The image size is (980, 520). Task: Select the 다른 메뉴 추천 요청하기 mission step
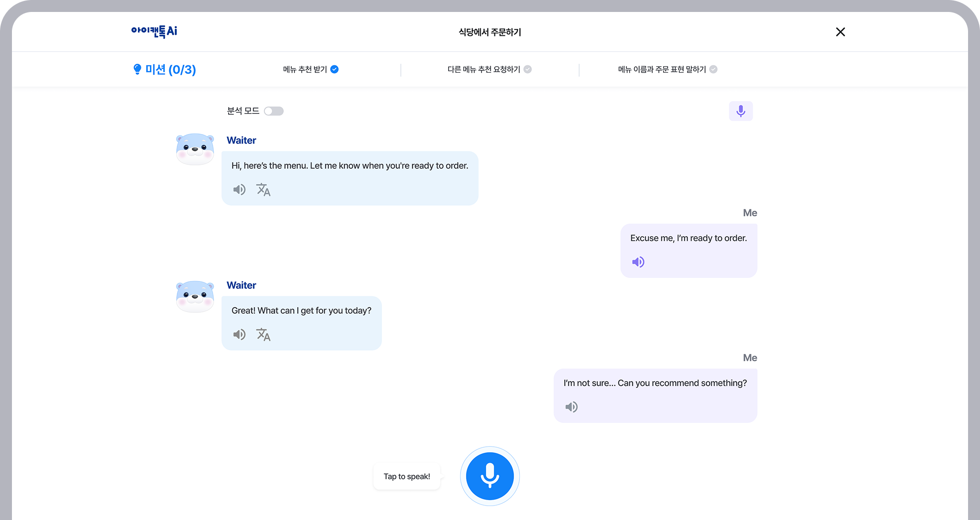pyautogui.click(x=484, y=69)
